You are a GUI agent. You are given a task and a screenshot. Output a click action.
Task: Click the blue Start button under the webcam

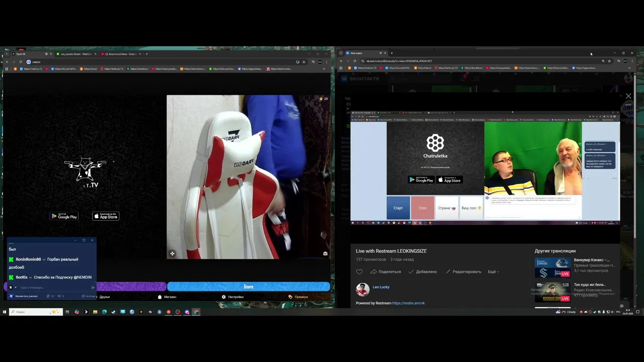pos(249,287)
